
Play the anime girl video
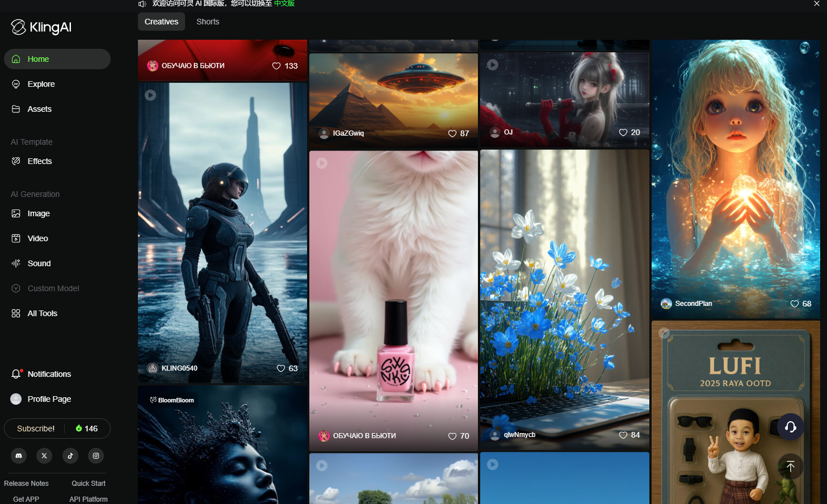(493, 65)
